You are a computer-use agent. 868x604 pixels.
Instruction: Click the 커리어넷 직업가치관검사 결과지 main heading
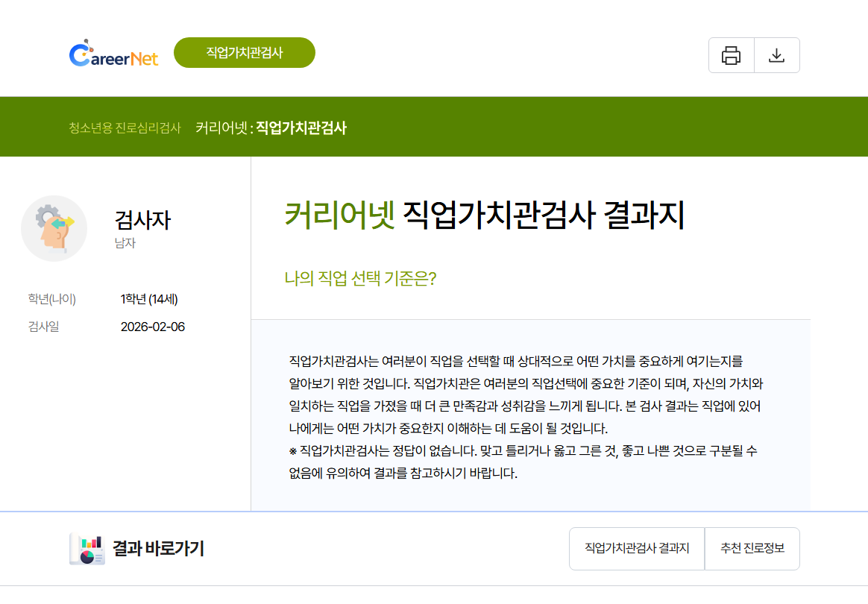click(485, 214)
